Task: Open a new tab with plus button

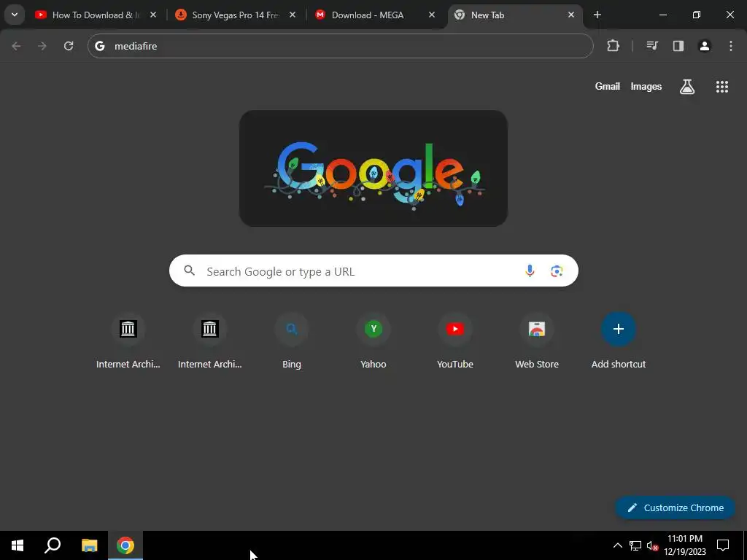Action: click(x=597, y=15)
